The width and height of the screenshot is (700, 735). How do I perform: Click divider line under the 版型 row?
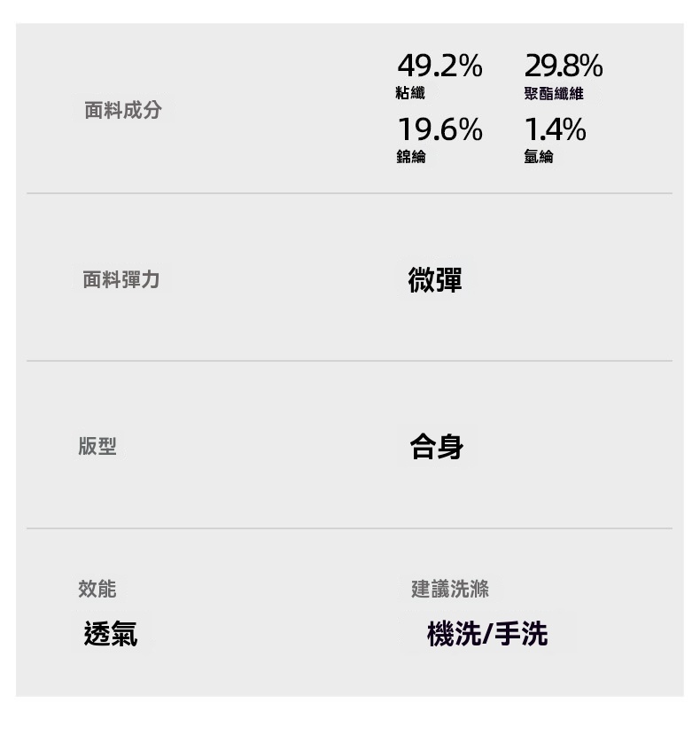tap(349, 528)
